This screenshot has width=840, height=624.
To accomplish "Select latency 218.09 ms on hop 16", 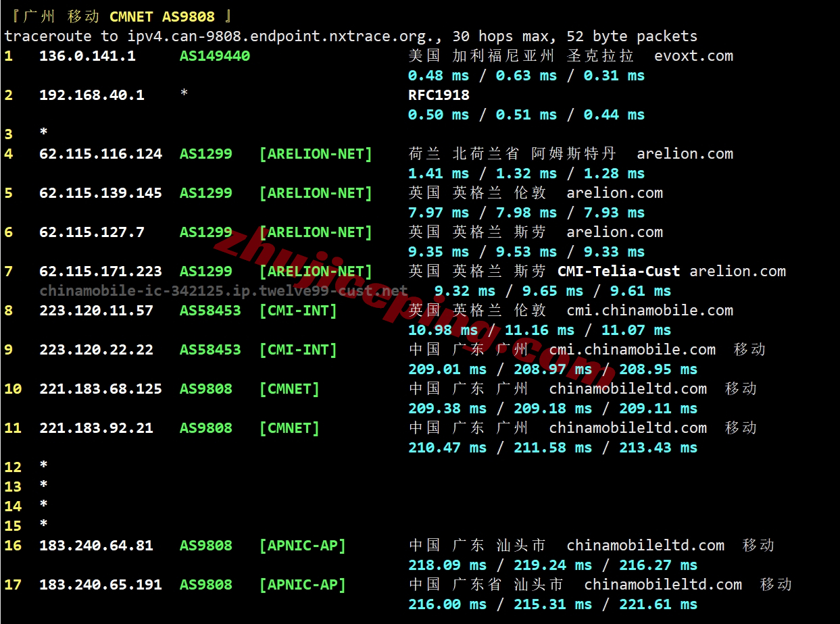I will 447,565.
